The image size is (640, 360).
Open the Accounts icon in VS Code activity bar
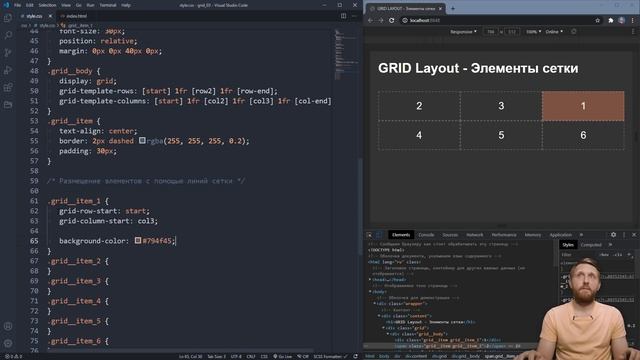coord(8,326)
